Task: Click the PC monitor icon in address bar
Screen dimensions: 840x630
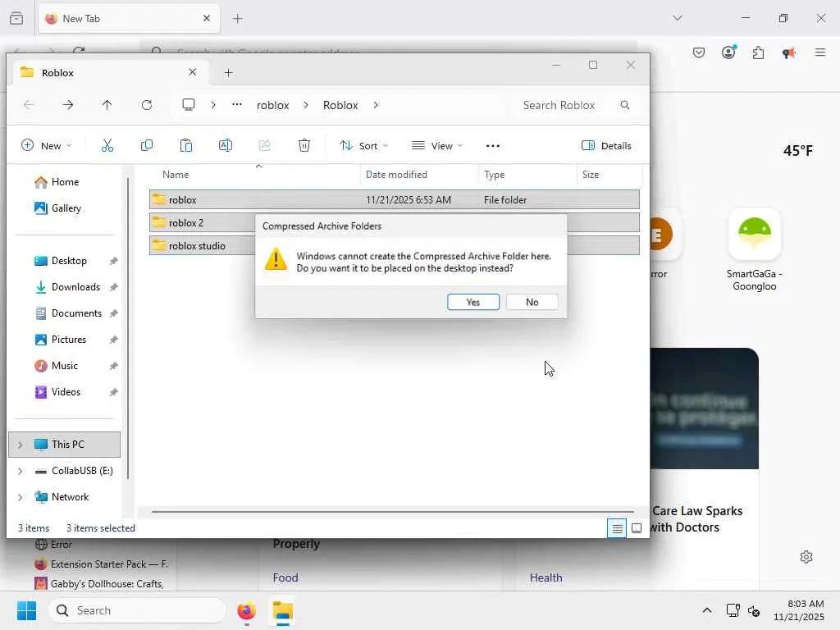Action: (x=189, y=105)
